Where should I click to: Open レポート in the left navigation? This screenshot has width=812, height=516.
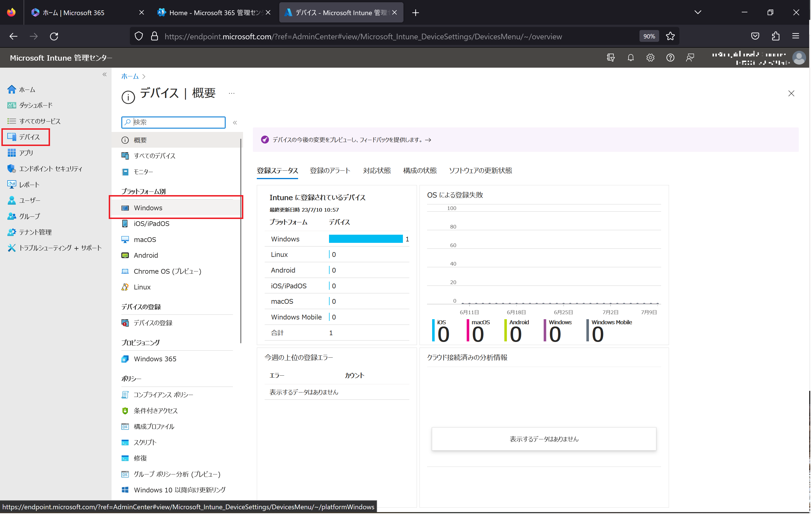pyautogui.click(x=23, y=185)
